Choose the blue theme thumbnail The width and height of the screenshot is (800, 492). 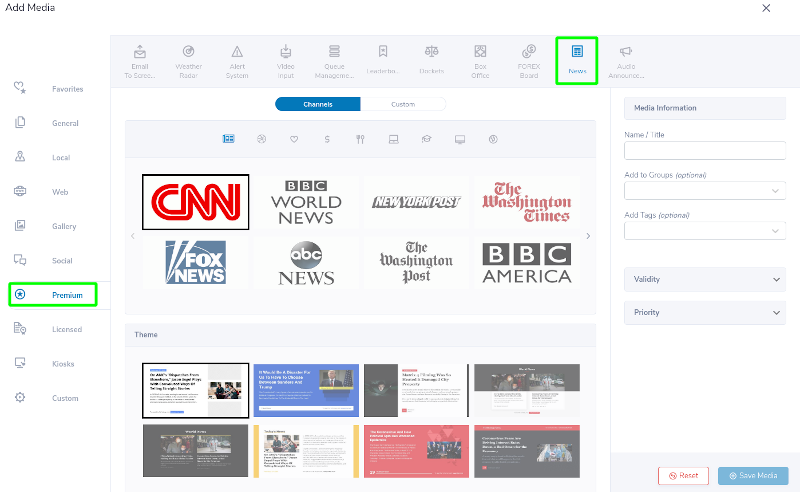[x=306, y=390]
